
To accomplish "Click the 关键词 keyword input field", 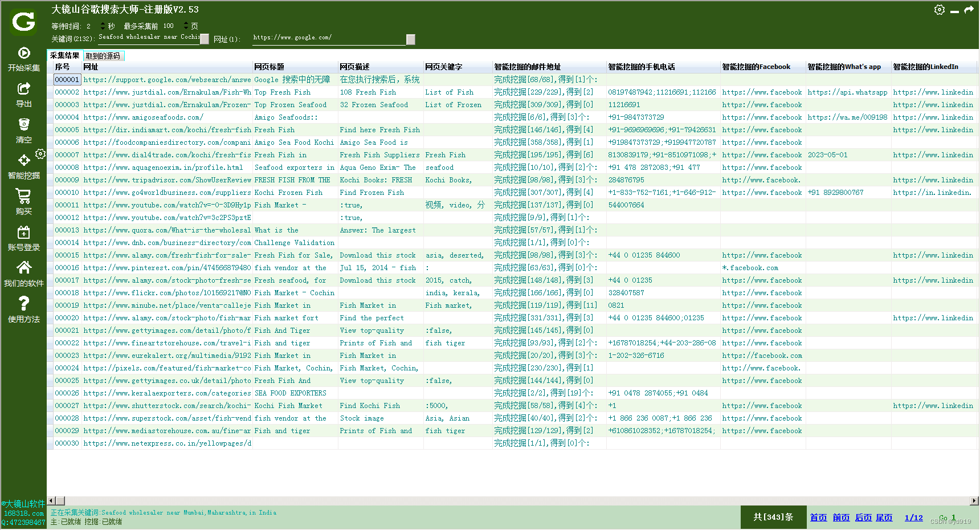I will pyautogui.click(x=149, y=37).
